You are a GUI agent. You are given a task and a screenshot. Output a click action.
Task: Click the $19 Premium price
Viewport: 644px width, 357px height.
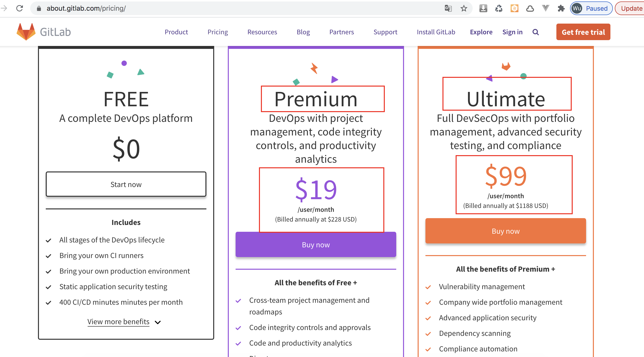tap(316, 190)
